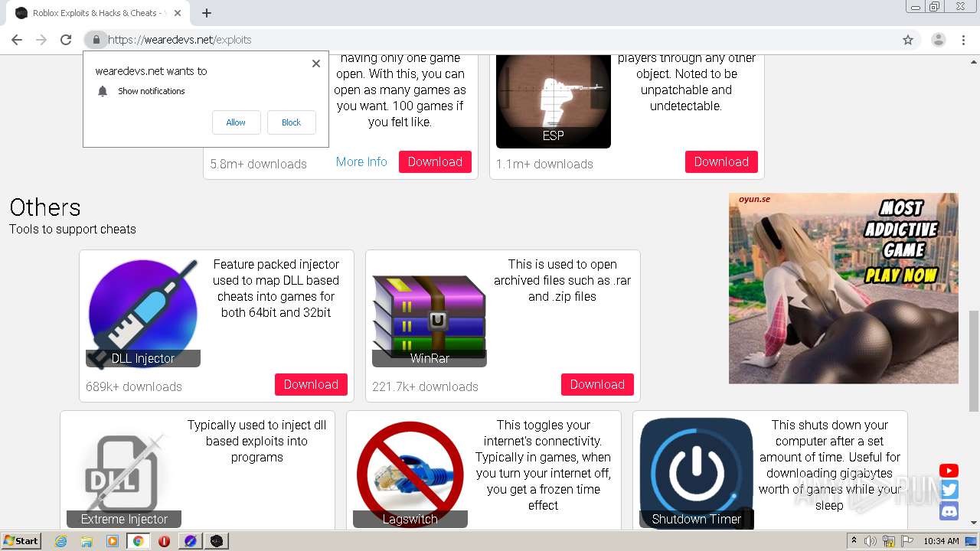Open Chrome's three-dot menu
This screenshot has width=980, height=551.
point(963,40)
